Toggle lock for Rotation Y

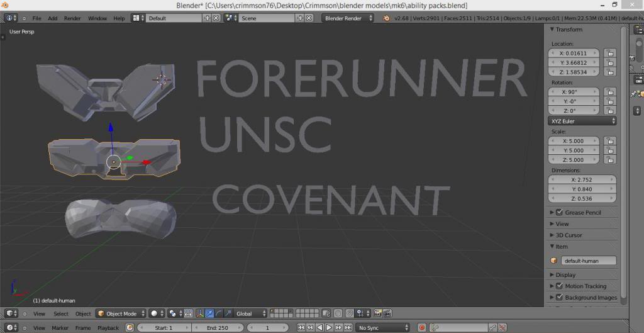[x=610, y=101]
